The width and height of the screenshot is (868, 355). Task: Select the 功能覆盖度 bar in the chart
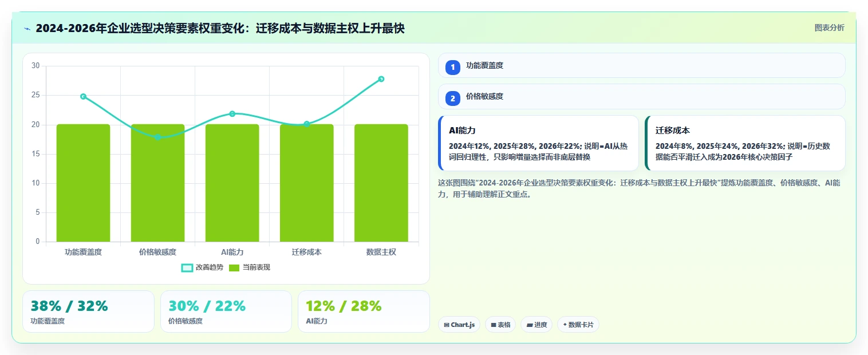pyautogui.click(x=83, y=183)
